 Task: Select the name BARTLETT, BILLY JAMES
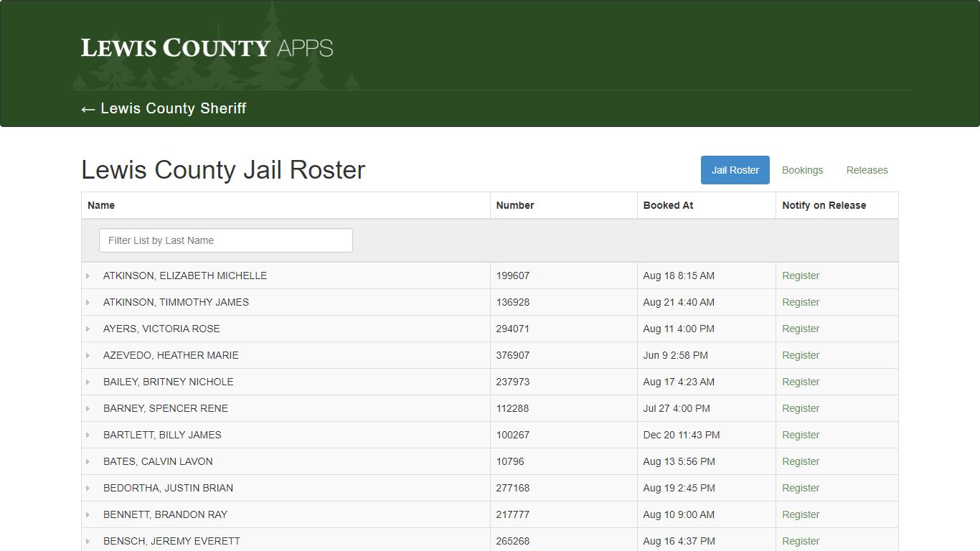pos(162,435)
